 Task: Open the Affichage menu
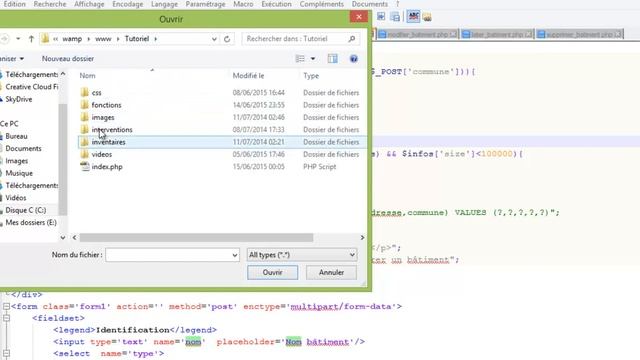tap(89, 4)
